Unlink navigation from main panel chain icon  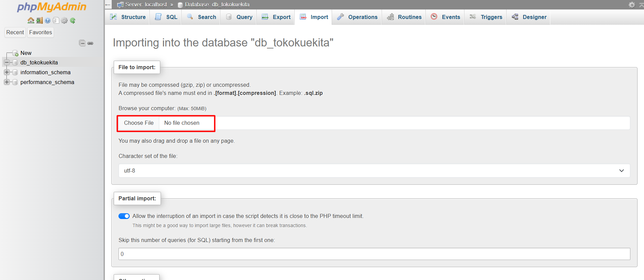tap(90, 43)
